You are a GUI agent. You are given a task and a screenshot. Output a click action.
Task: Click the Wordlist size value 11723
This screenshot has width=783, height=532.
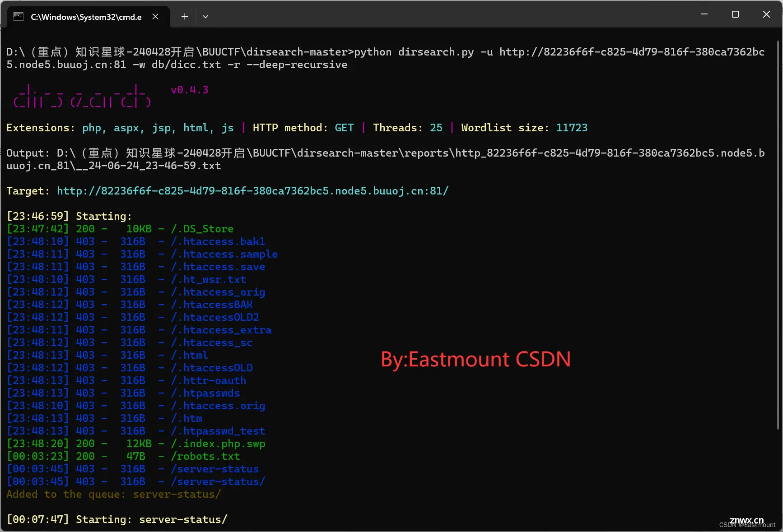point(572,128)
